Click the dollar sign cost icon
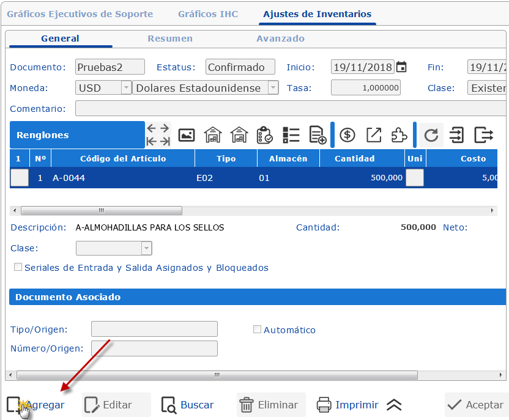Viewport: 509px width, 420px height. click(347, 134)
